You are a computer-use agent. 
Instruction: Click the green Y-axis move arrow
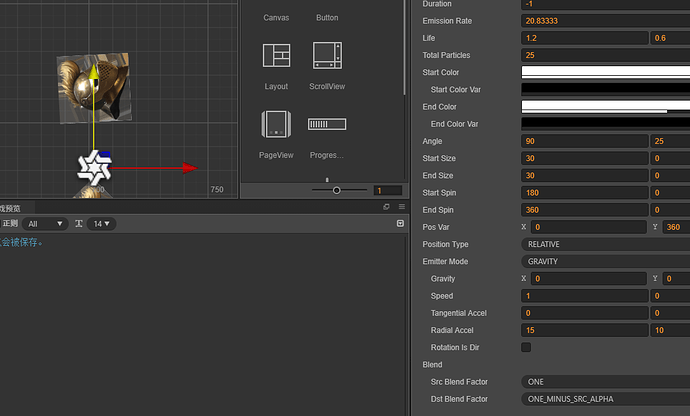(93, 75)
